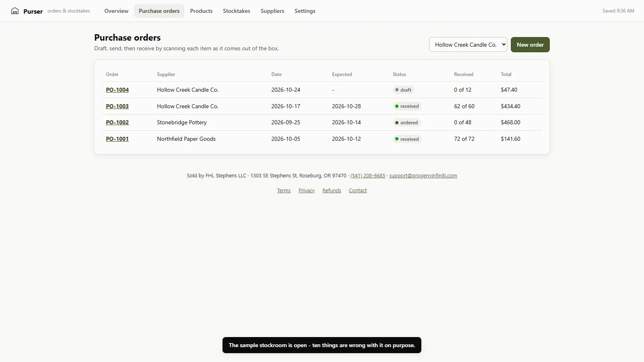Open order PO-1003
This screenshot has height=362, width=644.
pos(117,106)
